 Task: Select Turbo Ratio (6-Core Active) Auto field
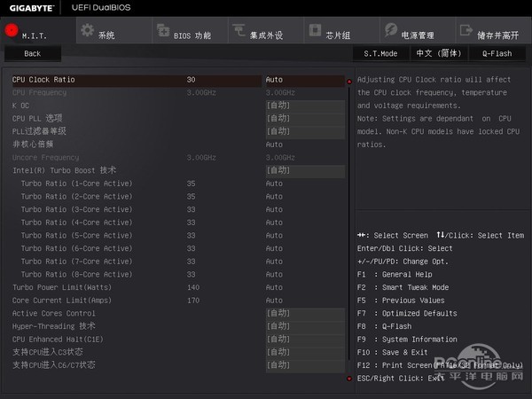pos(274,248)
